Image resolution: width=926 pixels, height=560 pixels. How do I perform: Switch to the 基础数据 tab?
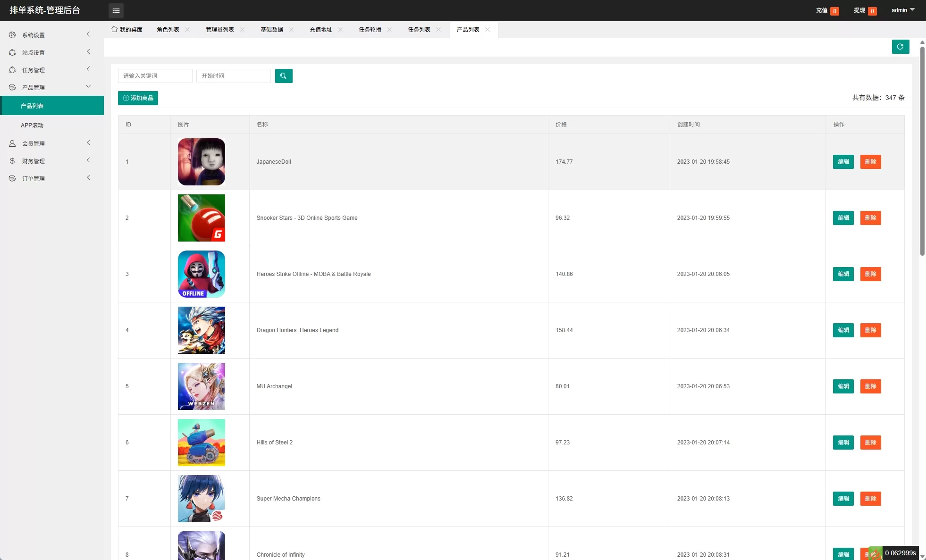click(x=272, y=29)
